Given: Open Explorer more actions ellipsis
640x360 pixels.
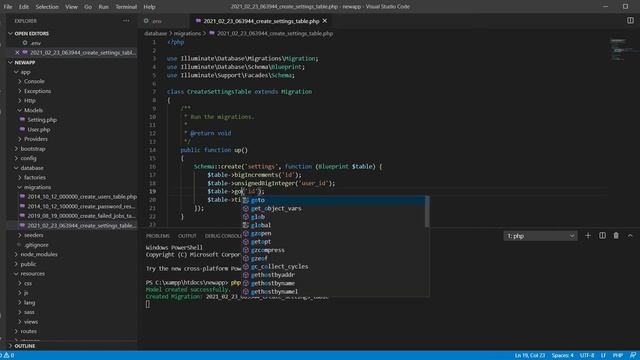Looking at the screenshot, I should click(126, 21).
